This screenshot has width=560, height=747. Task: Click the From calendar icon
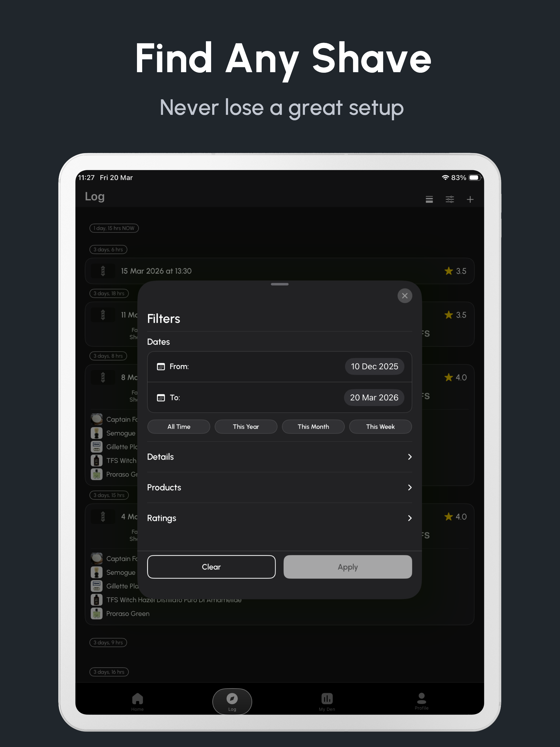(161, 366)
